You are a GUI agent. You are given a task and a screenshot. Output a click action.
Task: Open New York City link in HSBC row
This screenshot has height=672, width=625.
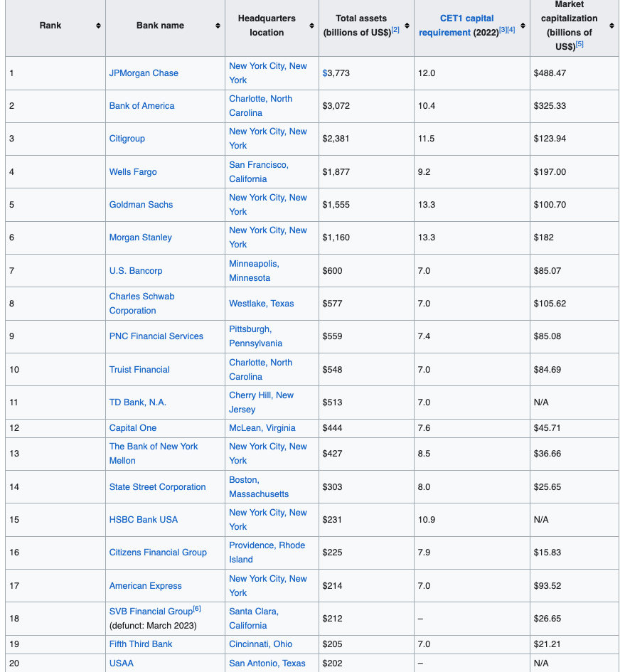(268, 519)
